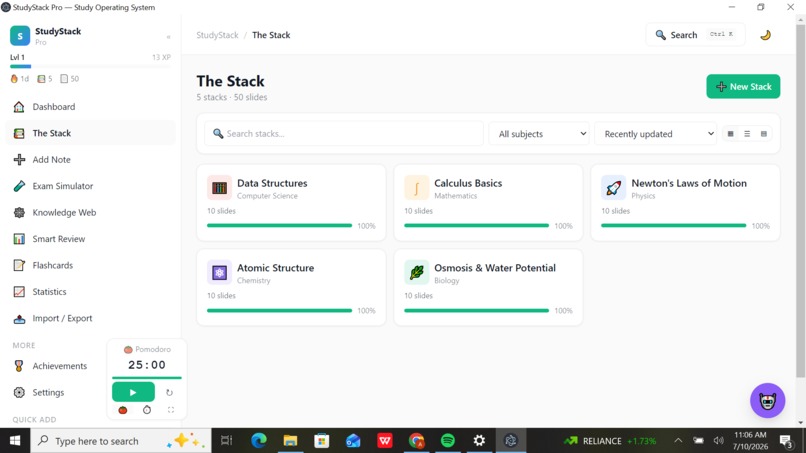
Task: Click Atomic Structure atom icon
Action: coord(219,273)
